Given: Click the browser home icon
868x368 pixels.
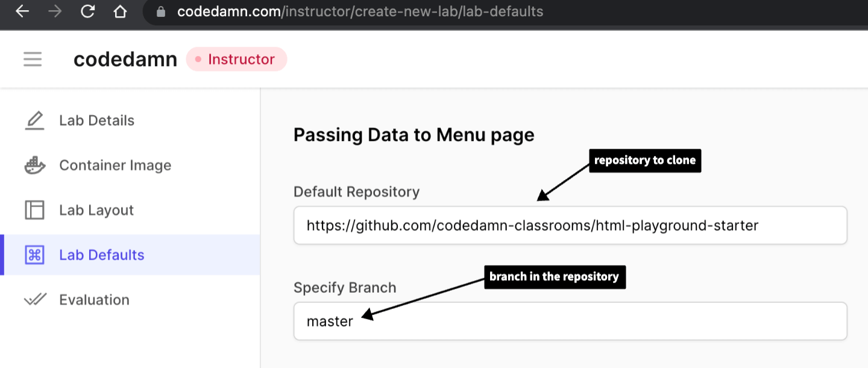Looking at the screenshot, I should click(x=119, y=10).
